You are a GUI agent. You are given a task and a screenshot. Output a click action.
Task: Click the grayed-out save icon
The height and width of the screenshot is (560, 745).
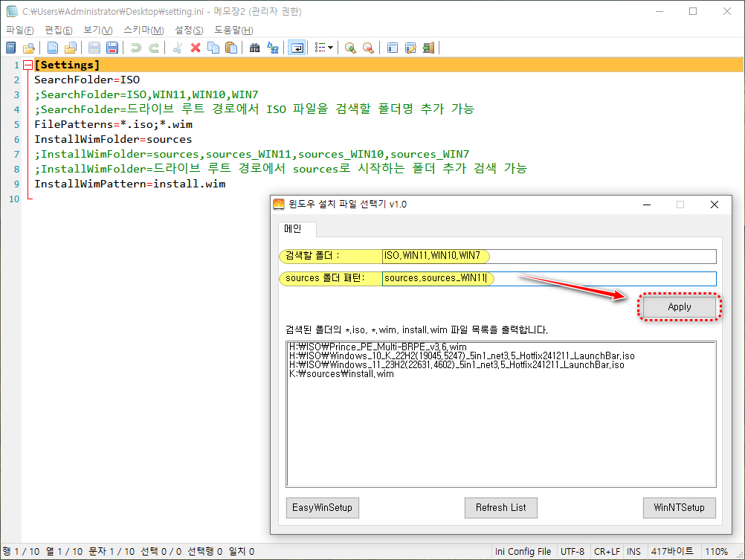coord(94,48)
